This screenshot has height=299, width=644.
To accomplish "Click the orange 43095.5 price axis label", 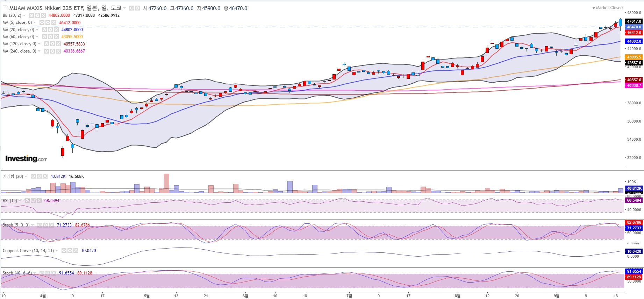I will click(634, 57).
